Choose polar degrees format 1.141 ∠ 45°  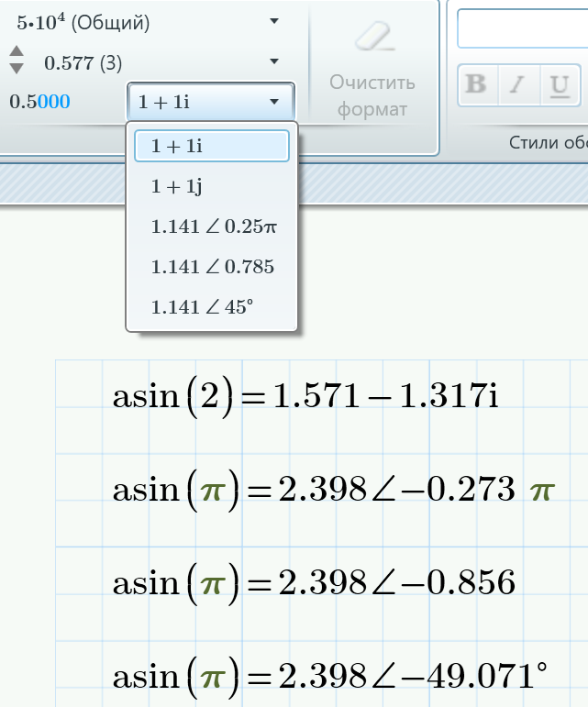(x=212, y=307)
